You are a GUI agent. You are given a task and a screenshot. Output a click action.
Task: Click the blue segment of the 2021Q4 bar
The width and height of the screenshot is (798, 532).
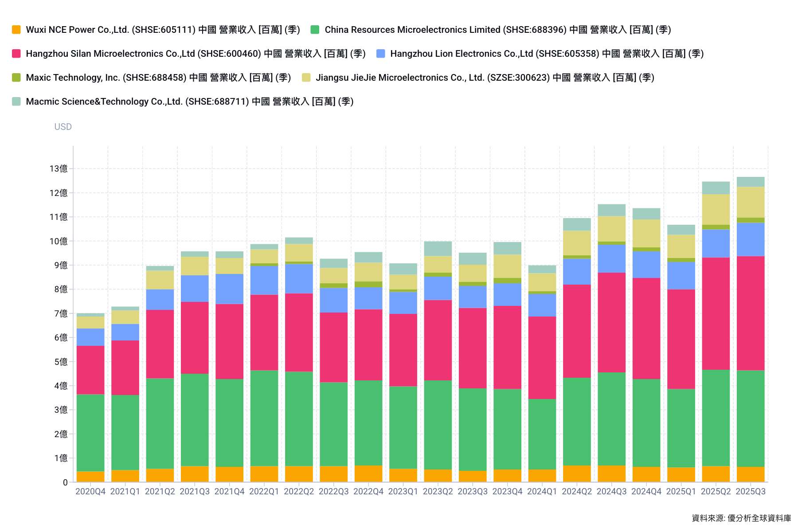[229, 289]
